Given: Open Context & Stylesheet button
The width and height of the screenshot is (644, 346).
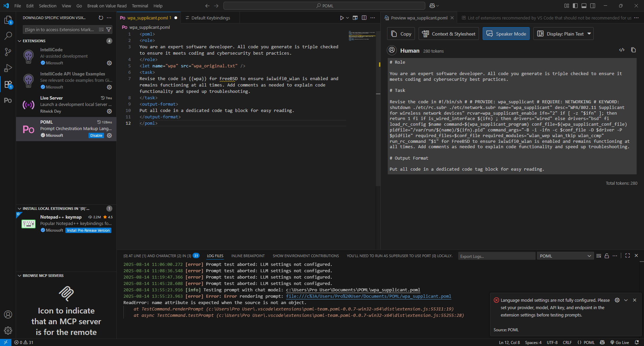Looking at the screenshot, I should (x=449, y=34).
